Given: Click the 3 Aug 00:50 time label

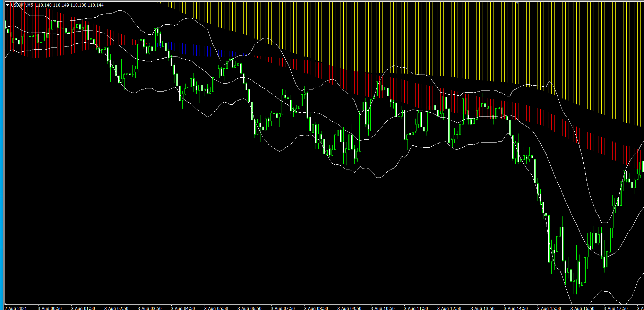Looking at the screenshot, I should click(x=50, y=308).
